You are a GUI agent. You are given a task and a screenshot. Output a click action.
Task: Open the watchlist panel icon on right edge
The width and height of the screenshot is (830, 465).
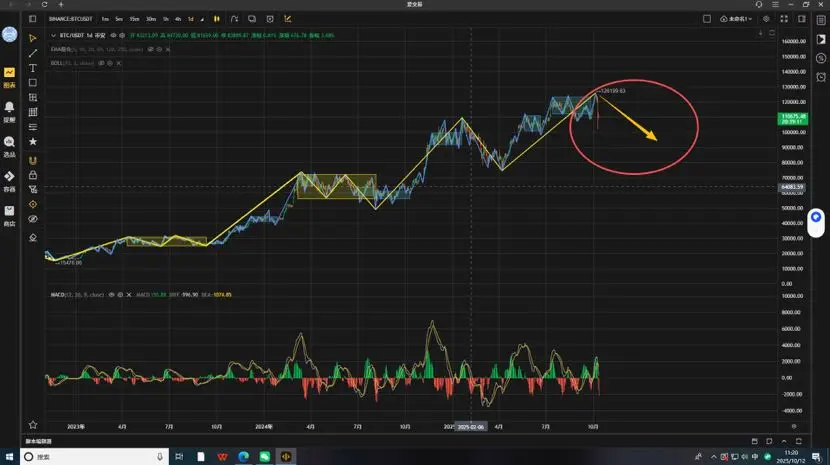821,20
